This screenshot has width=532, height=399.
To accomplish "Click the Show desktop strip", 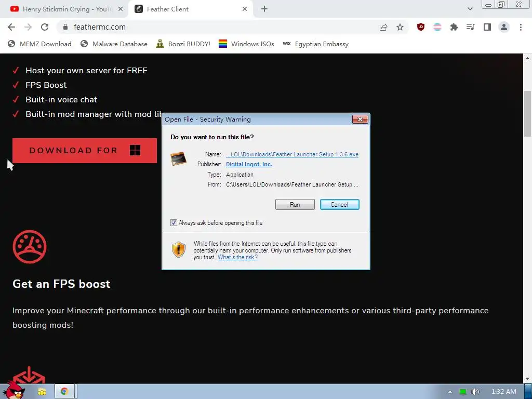I will [x=528, y=392].
